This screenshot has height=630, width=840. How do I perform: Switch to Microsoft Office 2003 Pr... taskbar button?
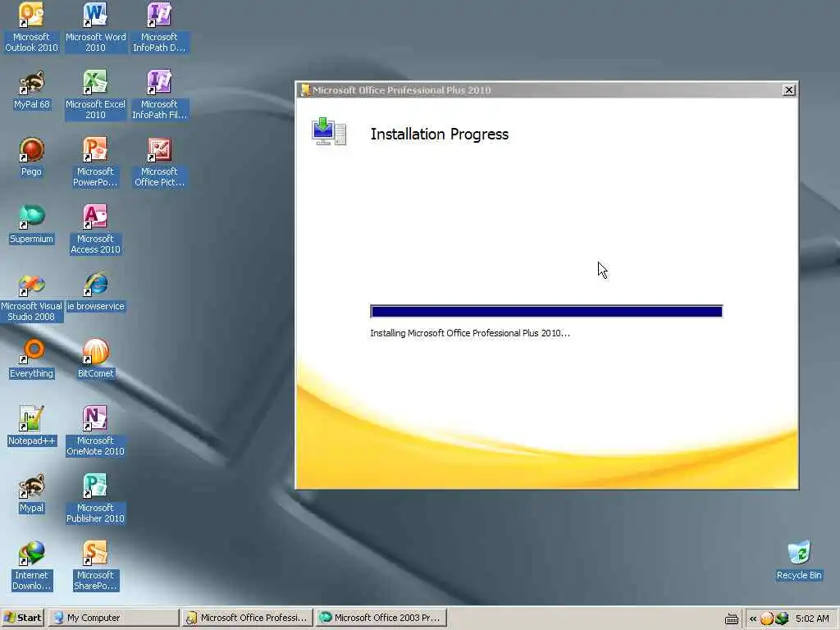[x=381, y=618]
